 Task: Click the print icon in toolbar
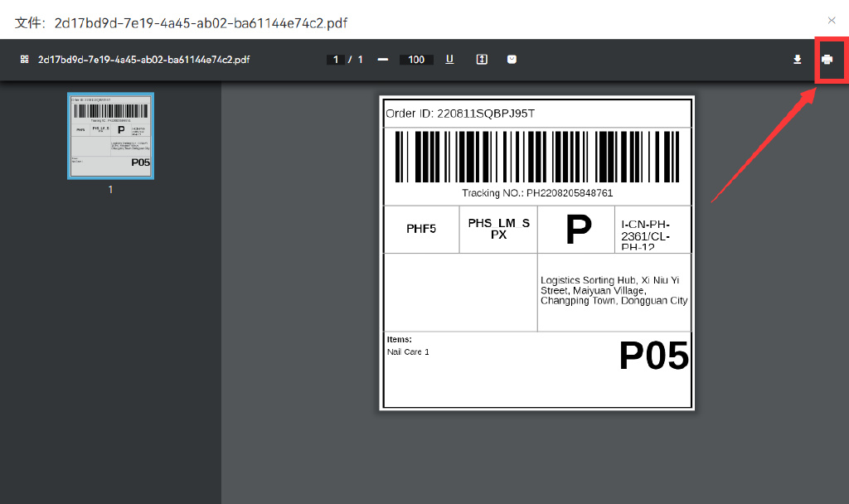pos(827,59)
